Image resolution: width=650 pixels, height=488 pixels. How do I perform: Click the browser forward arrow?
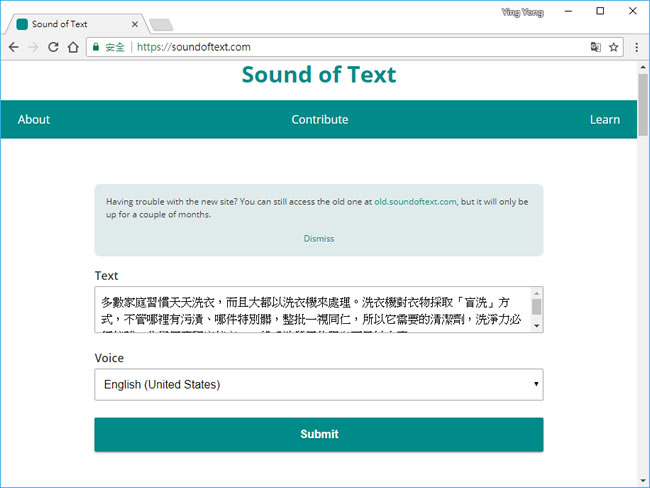[33, 47]
